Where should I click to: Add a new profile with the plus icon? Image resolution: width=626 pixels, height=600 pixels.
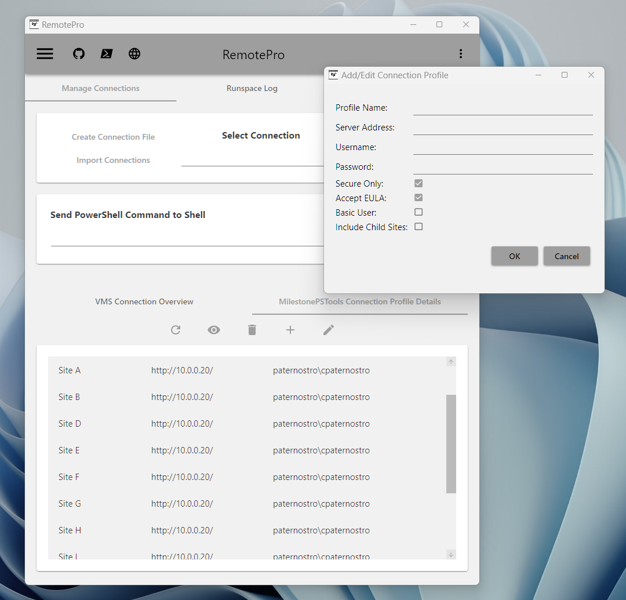[290, 330]
